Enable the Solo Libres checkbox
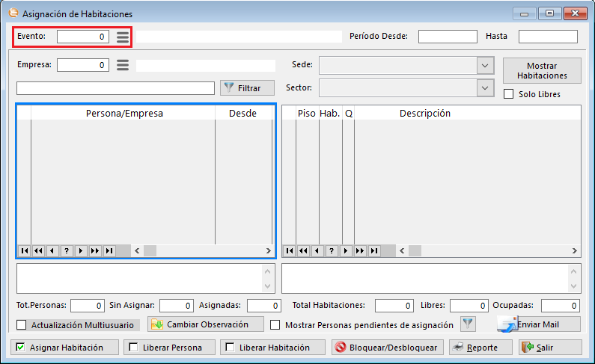Viewport: 595px width, 364px height. click(x=509, y=94)
